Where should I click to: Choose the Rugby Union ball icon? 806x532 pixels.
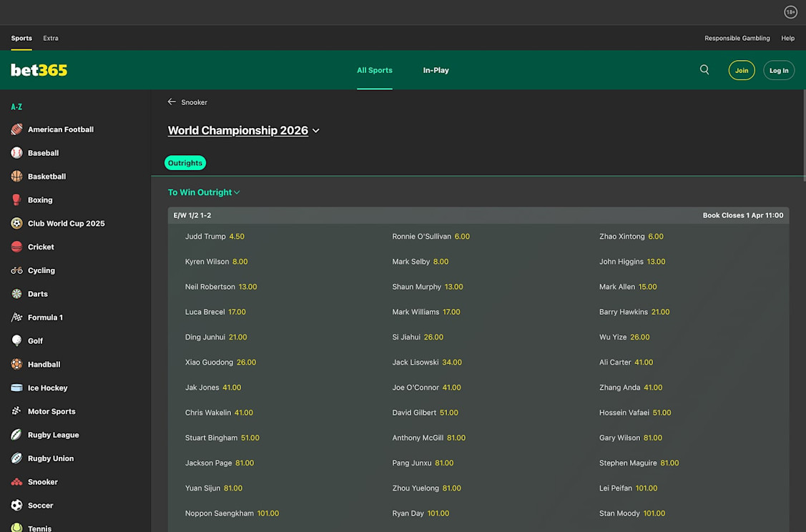[16, 458]
